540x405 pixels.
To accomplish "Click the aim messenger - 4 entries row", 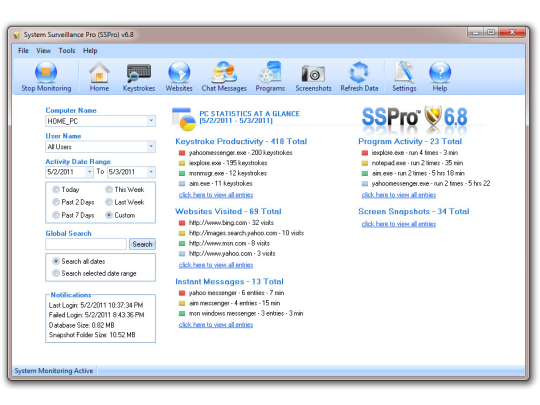I will coord(234,303).
